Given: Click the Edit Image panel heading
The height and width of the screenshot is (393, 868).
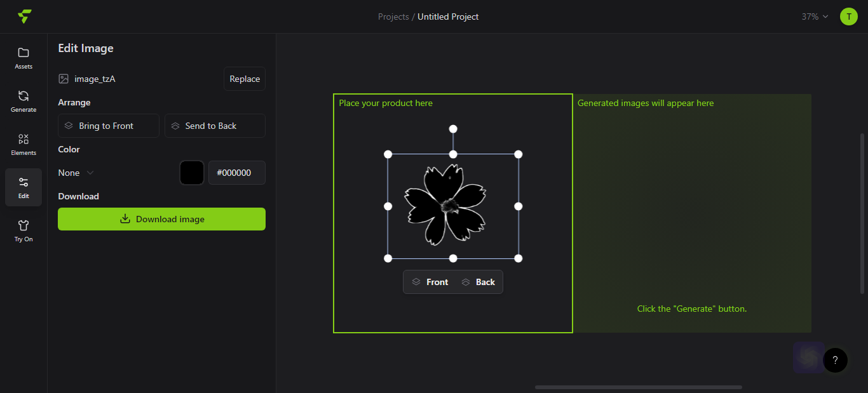Looking at the screenshot, I should pos(86,48).
